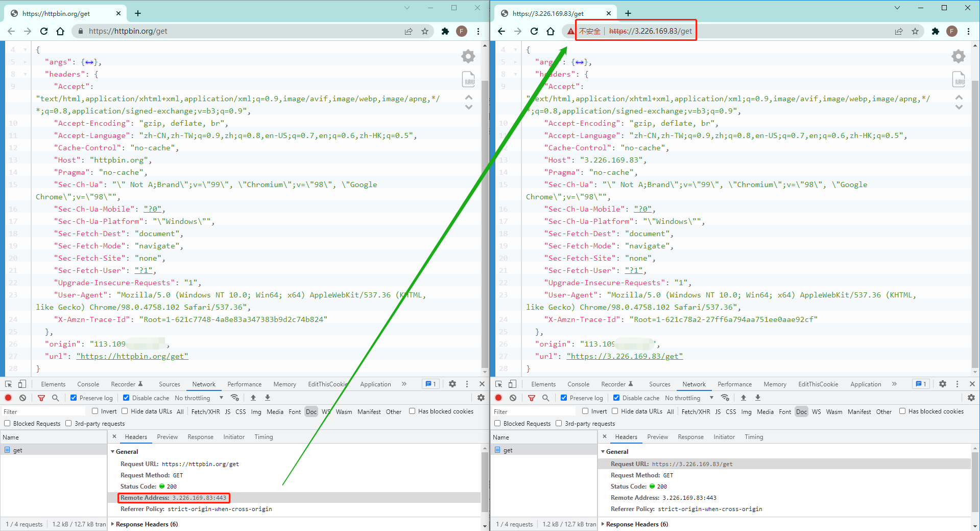Image resolution: width=980 pixels, height=531 pixels.
Task: Export HAR file in left DevTools
Action: 268,398
